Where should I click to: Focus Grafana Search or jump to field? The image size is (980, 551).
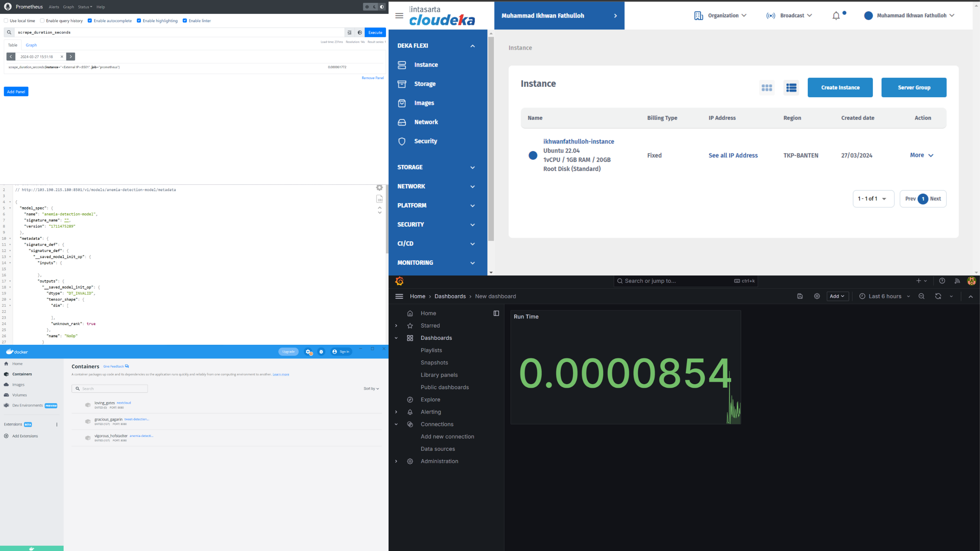point(686,281)
